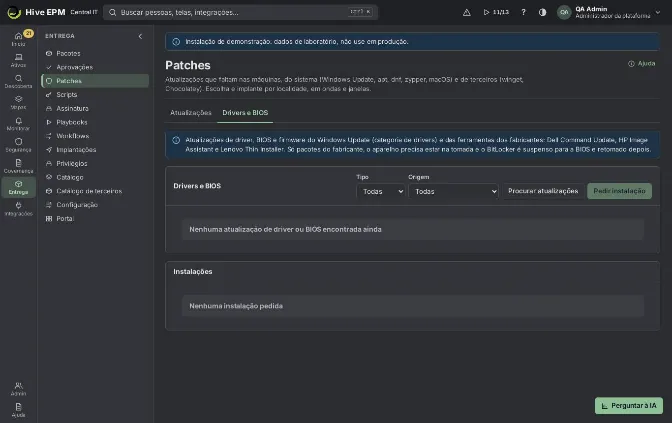Viewport: 672px width, 423px height.
Task: Open Configuração in the Entrega menu
Action: coord(95,205)
